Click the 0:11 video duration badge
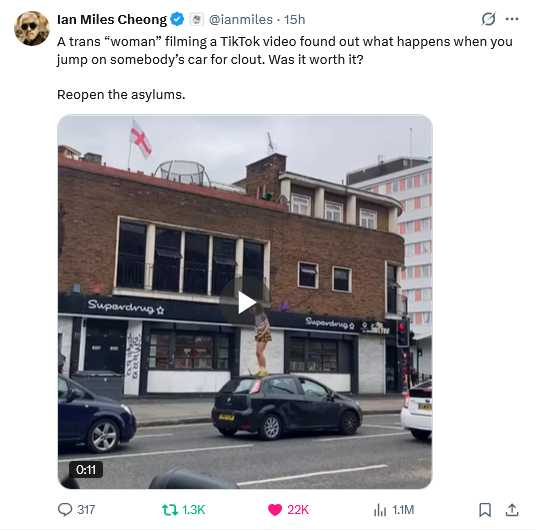The image size is (535, 530). pos(86,470)
